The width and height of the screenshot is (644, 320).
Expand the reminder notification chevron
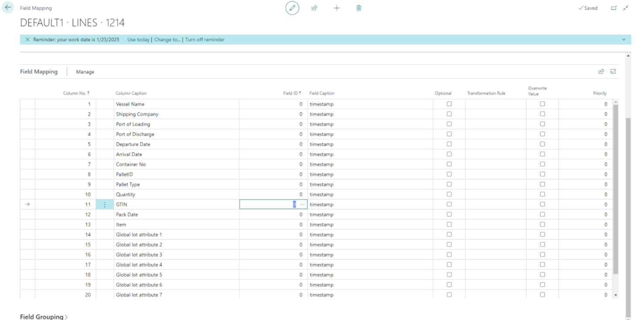click(623, 40)
